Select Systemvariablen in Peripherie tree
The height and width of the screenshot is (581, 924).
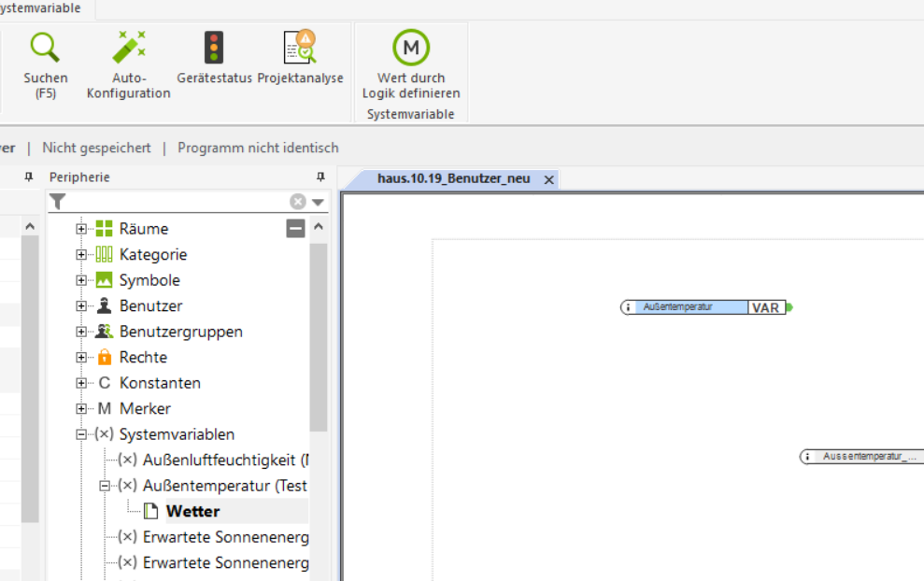click(177, 434)
